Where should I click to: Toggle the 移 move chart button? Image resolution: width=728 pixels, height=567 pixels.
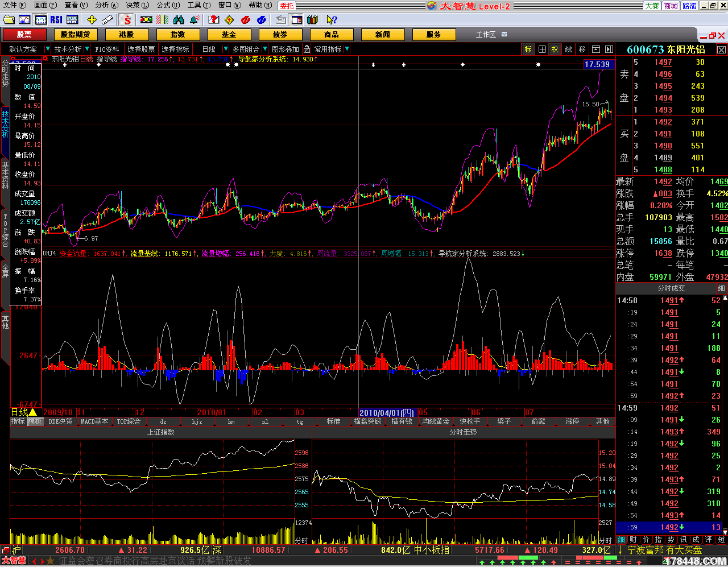click(x=582, y=49)
